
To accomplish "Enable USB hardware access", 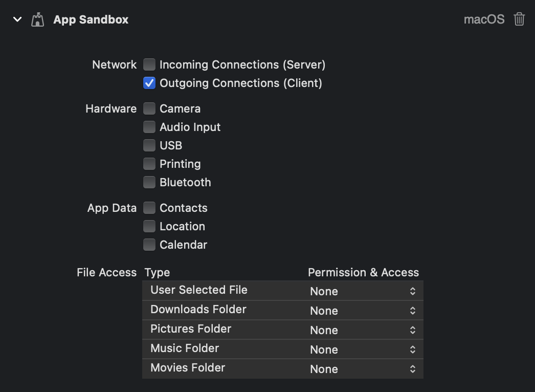I will tap(149, 145).
